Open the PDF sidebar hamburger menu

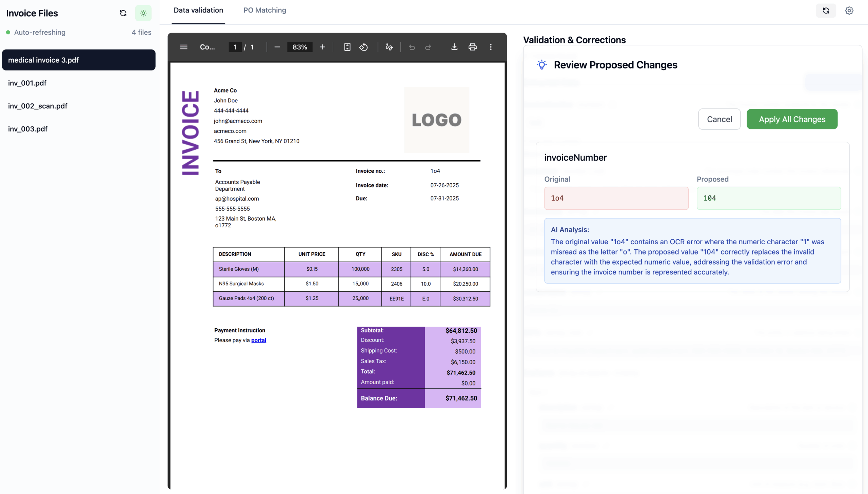[x=184, y=47]
